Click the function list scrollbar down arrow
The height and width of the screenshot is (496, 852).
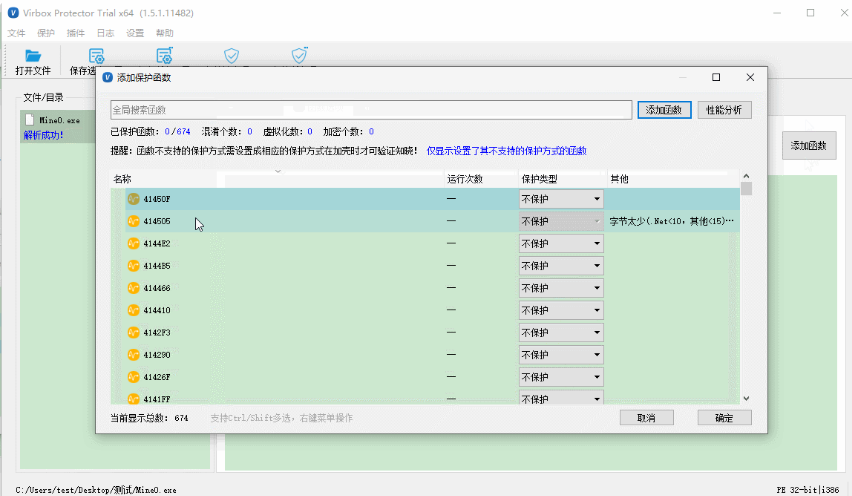(746, 398)
